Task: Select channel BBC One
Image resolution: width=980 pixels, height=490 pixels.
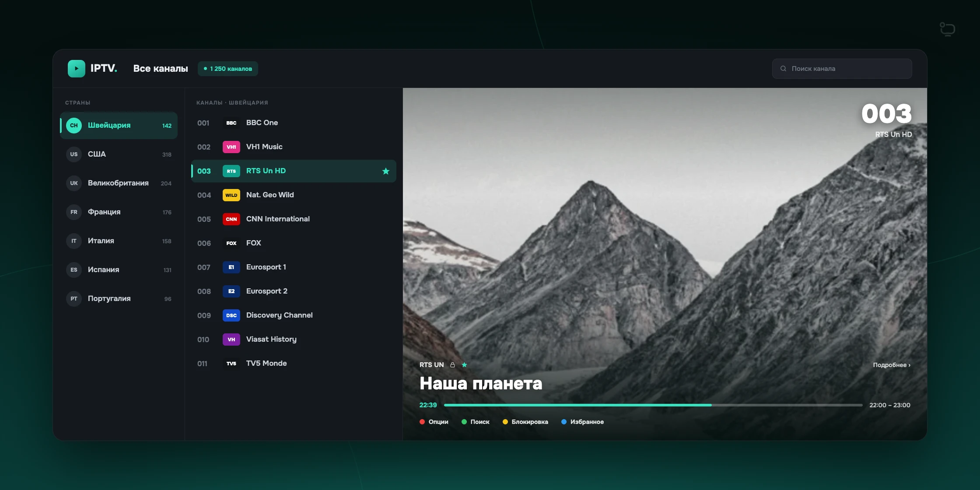Action: 294,123
